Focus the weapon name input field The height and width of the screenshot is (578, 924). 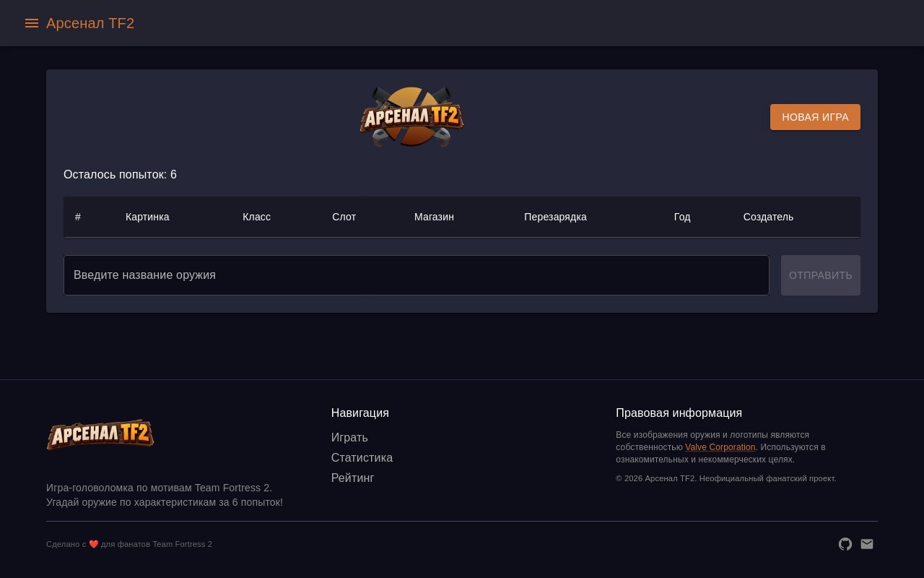click(x=417, y=275)
